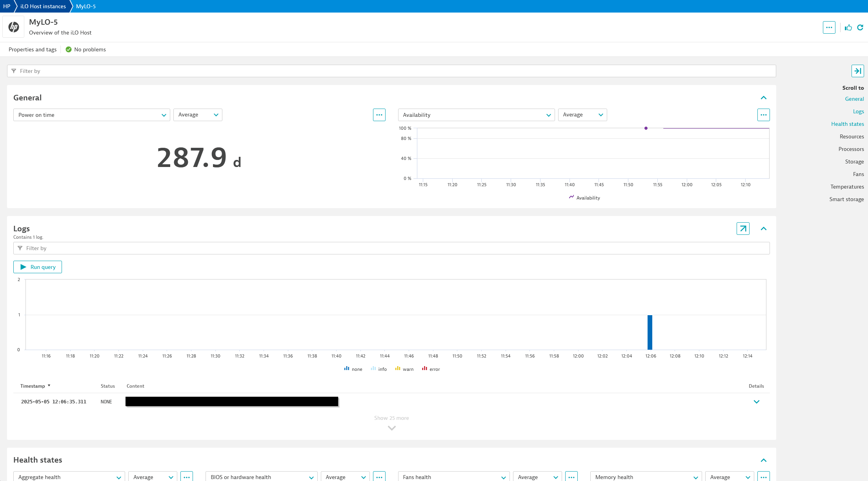Refresh the page with the reload icon

860,27
